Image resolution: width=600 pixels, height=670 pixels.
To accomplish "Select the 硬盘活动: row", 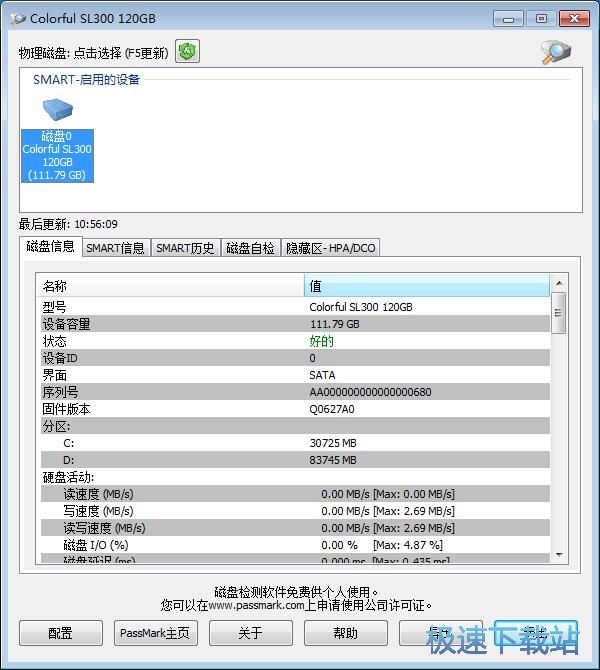I will pos(295,477).
